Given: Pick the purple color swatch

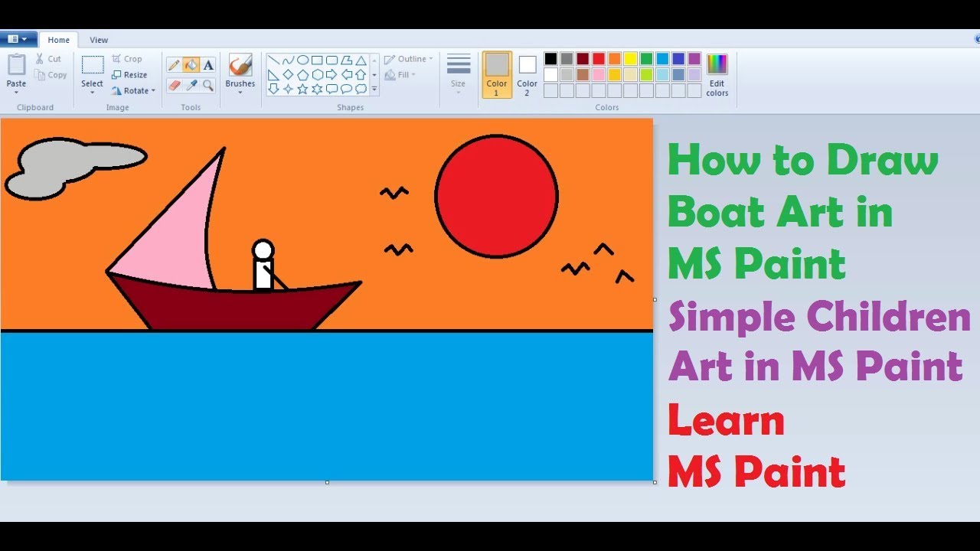Looking at the screenshot, I should tap(694, 59).
